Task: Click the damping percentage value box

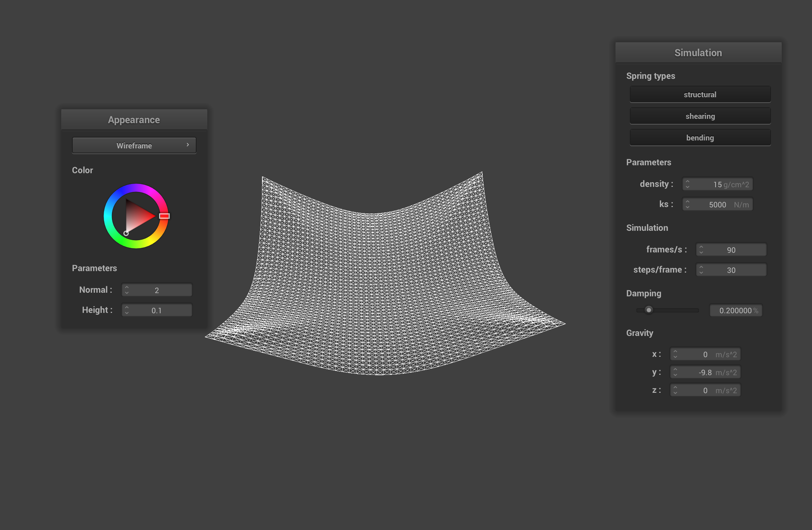Action: [736, 310]
